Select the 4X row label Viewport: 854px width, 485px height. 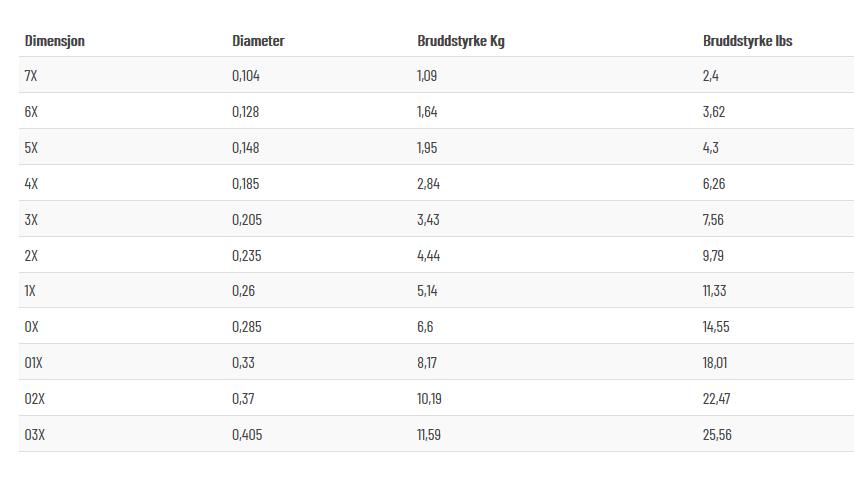[x=31, y=184]
